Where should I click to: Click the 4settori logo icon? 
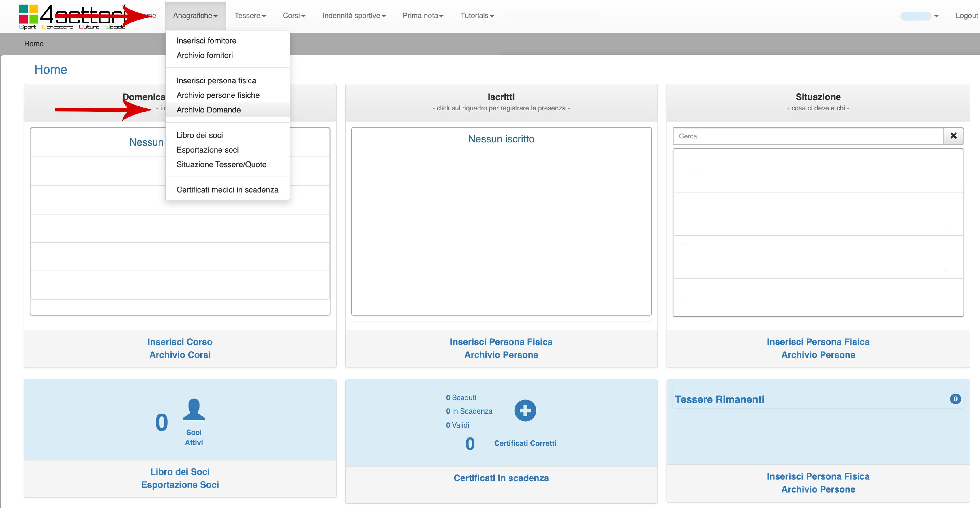point(29,14)
